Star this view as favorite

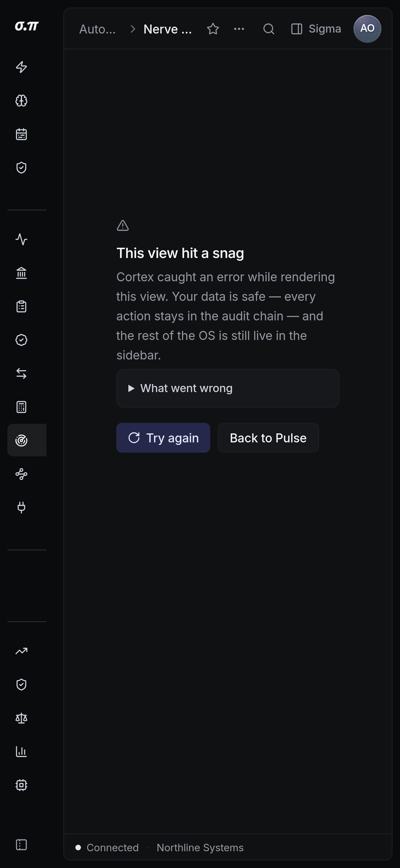point(213,29)
